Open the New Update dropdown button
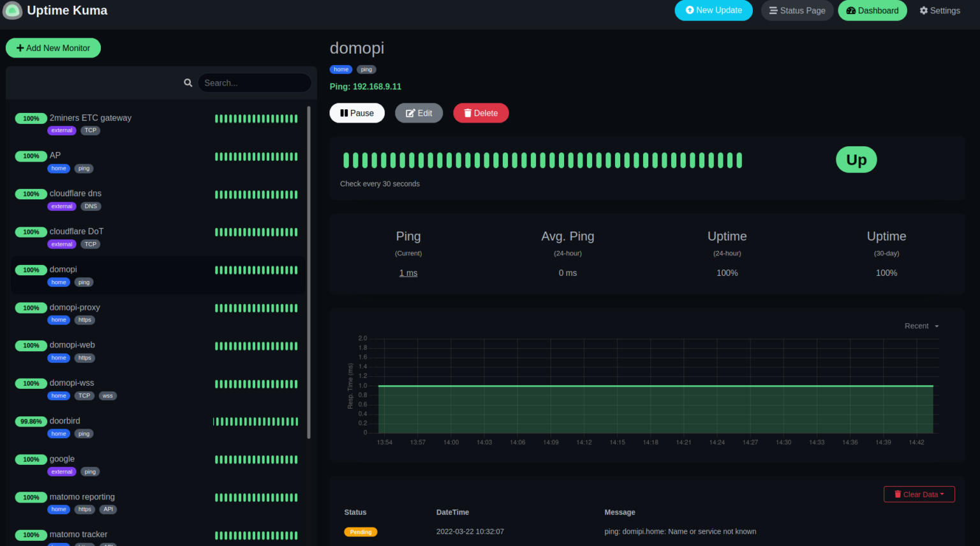The width and height of the screenshot is (980, 546). 713,10
